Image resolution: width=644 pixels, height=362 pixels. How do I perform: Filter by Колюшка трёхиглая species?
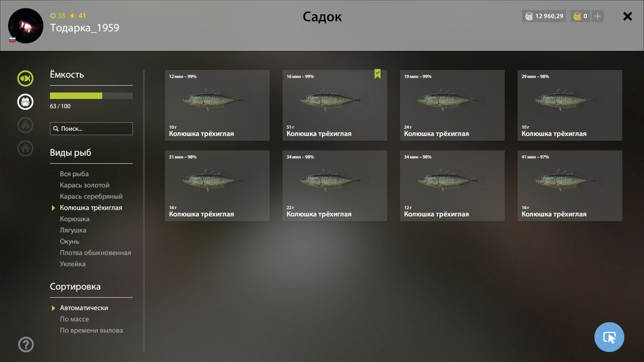coord(91,208)
